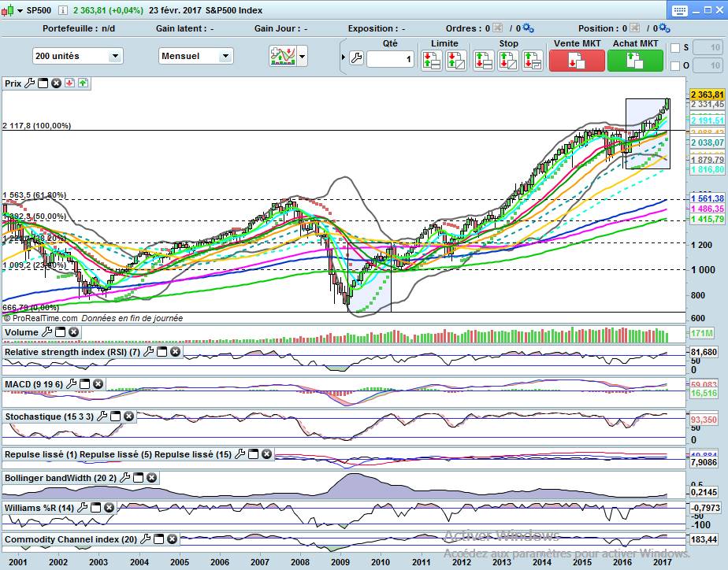Click the Achat MKT buy button
Image resolution: width=728 pixels, height=570 pixels.
(635, 60)
